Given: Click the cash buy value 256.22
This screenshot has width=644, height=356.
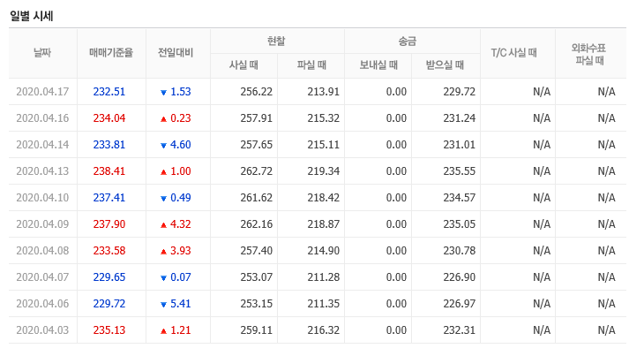Looking at the screenshot, I should tap(257, 92).
